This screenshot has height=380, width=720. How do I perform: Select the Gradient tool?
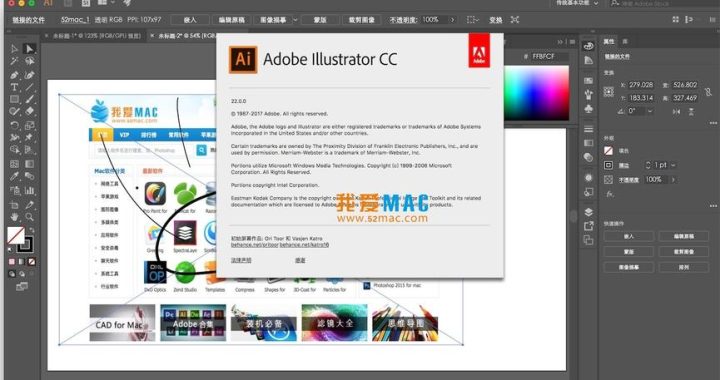coord(29,164)
